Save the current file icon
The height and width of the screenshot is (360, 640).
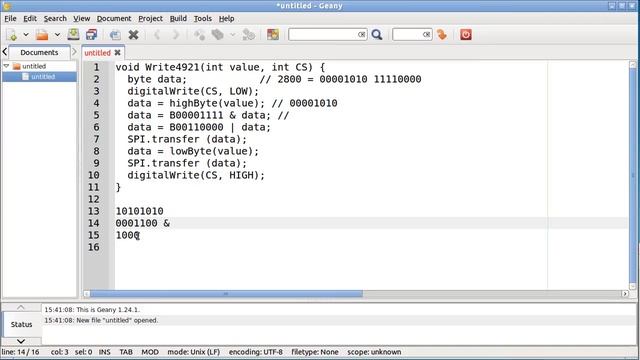pos(73,35)
